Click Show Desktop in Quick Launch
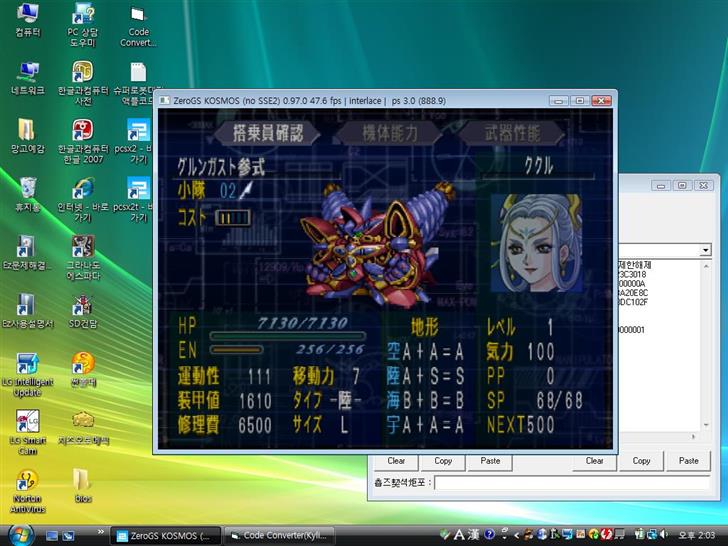The height and width of the screenshot is (546, 728). click(52, 536)
